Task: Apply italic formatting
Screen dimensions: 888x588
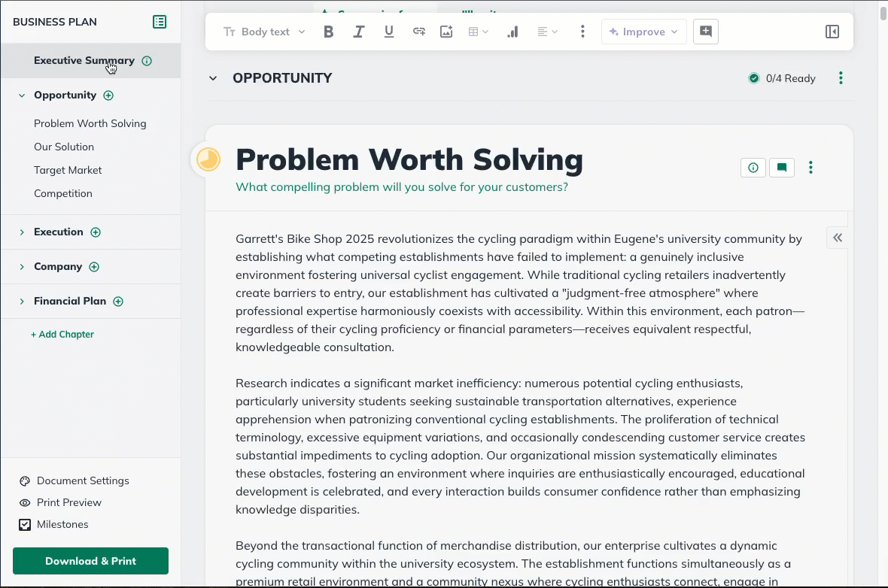Action: point(359,32)
